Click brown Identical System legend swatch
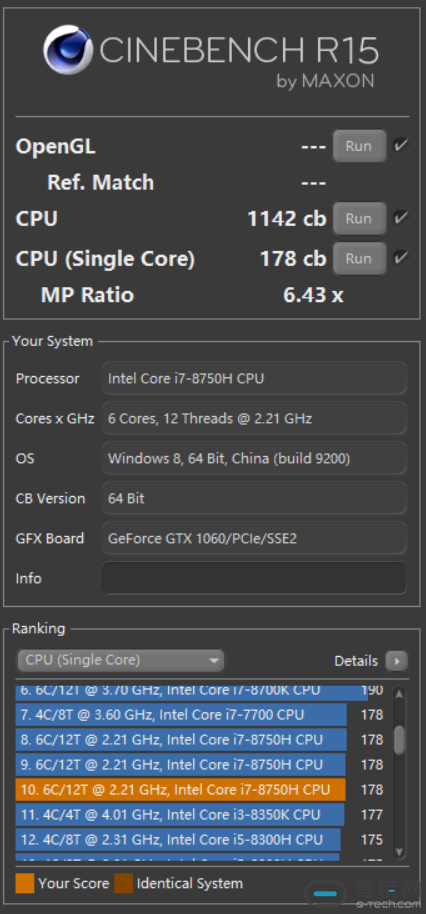Image resolution: width=426 pixels, height=914 pixels. 124,883
